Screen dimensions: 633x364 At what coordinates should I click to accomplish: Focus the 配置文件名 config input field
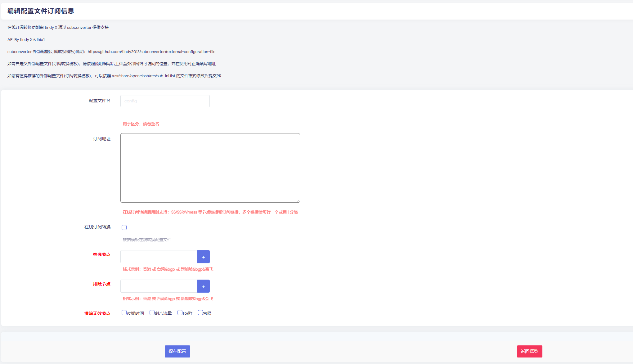point(165,101)
